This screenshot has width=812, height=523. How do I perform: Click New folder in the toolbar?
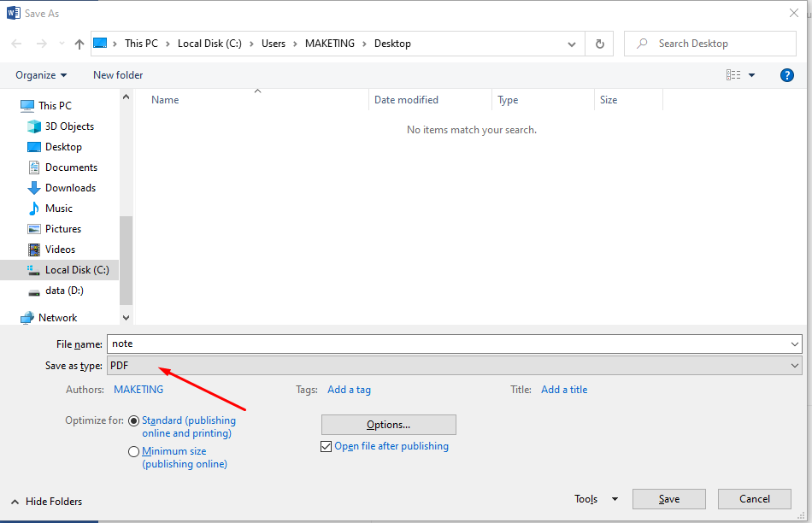pyautogui.click(x=118, y=75)
